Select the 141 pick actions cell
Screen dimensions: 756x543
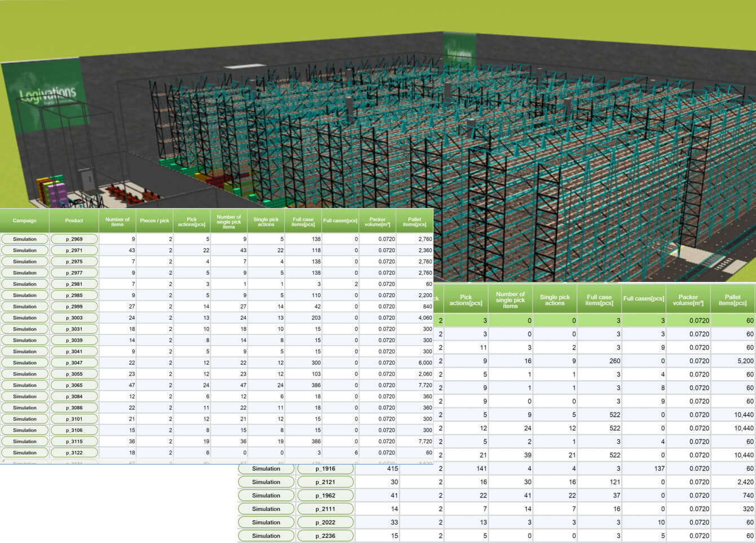point(466,469)
